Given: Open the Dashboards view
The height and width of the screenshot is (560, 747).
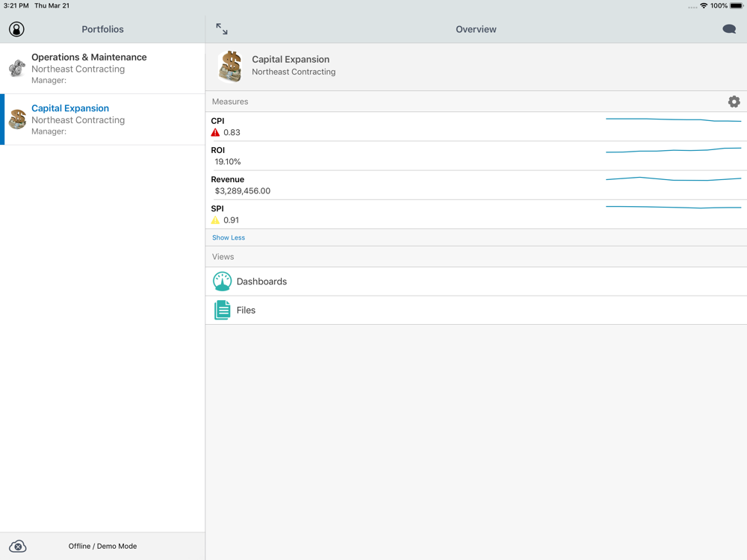Looking at the screenshot, I should (476, 281).
